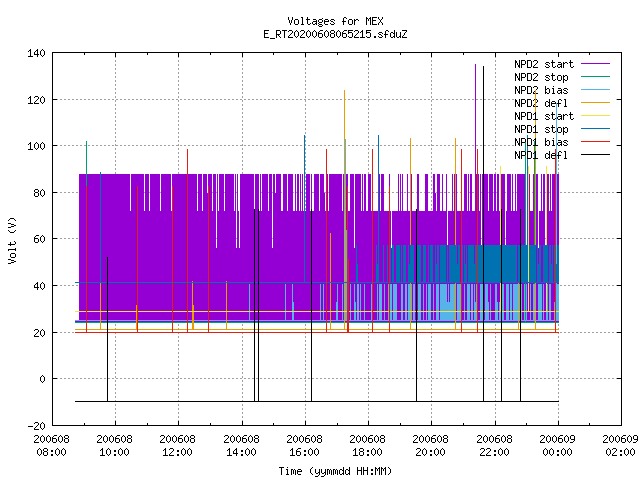640x480 pixels.
Task: Click the black NPD1 defl baseline at -10 V
Action: (316, 402)
